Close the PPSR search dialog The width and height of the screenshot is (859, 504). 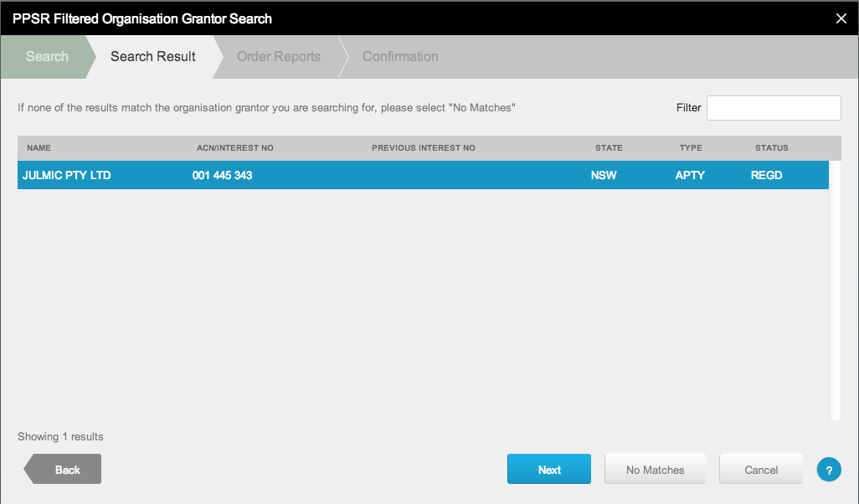[x=841, y=18]
